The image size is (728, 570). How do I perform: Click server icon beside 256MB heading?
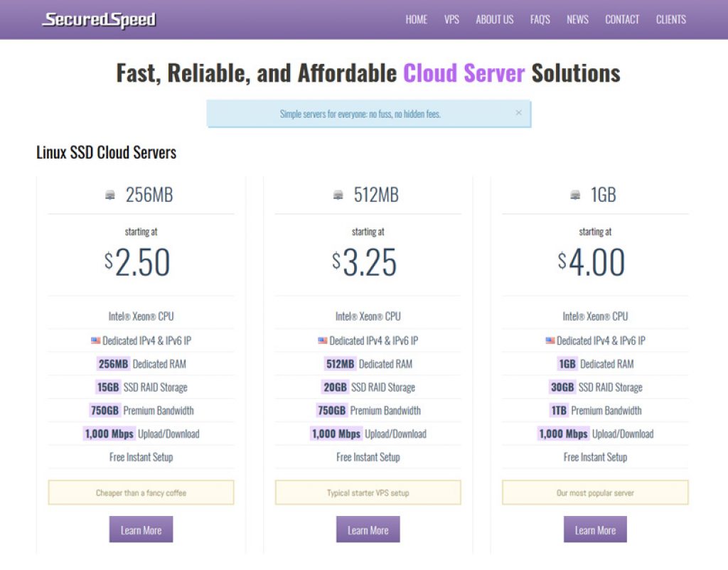click(110, 195)
